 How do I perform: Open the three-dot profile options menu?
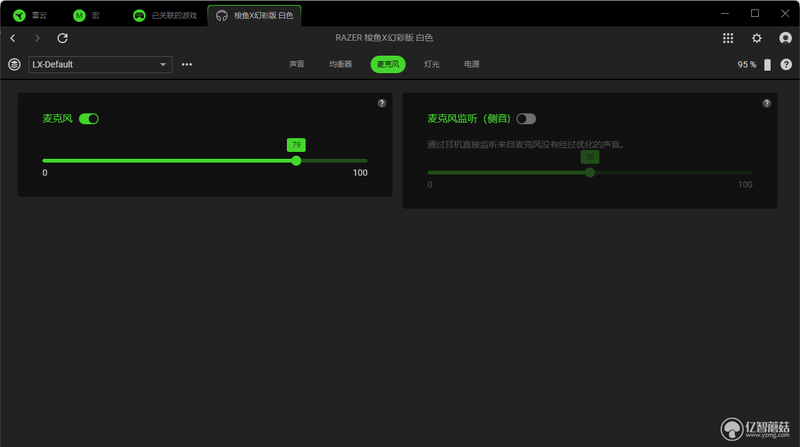click(x=187, y=64)
